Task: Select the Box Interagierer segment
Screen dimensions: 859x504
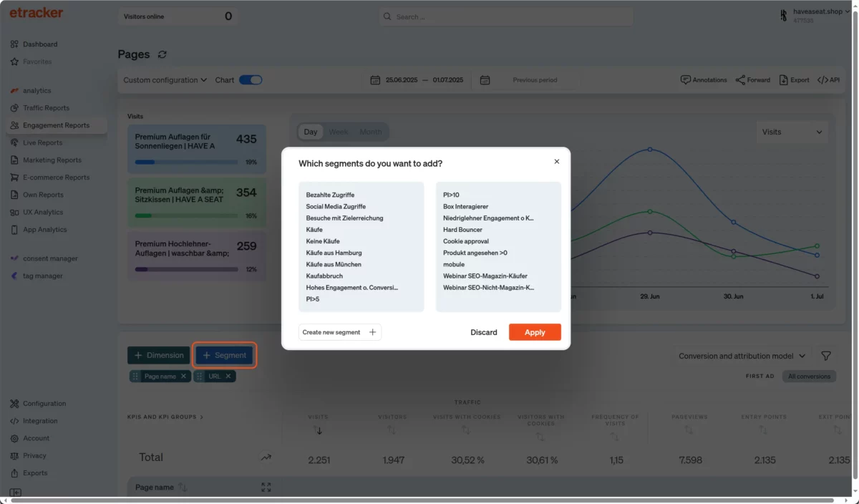Action: coord(465,206)
